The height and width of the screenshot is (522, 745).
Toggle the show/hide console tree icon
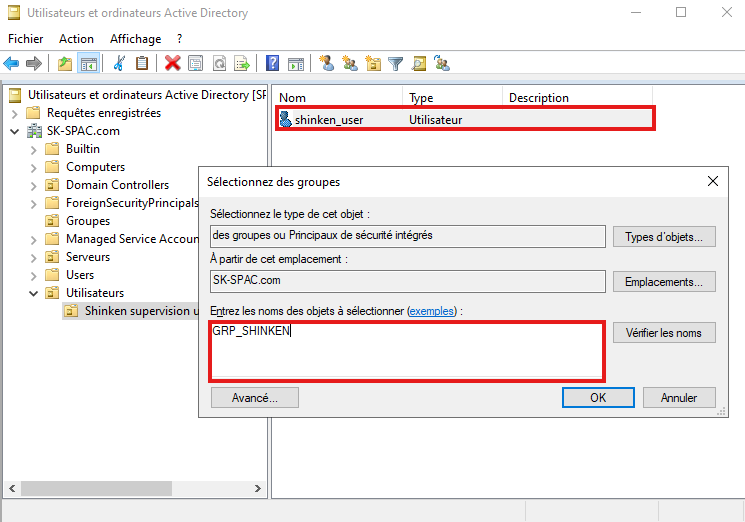[x=88, y=64]
